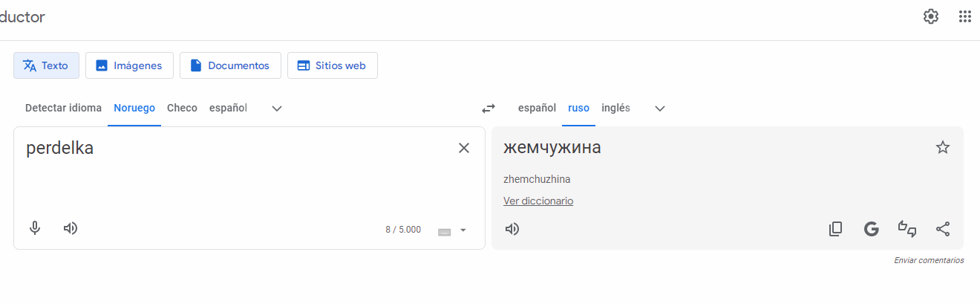Select Checo as the source language
The width and height of the screenshot is (980, 304).
pos(182,108)
